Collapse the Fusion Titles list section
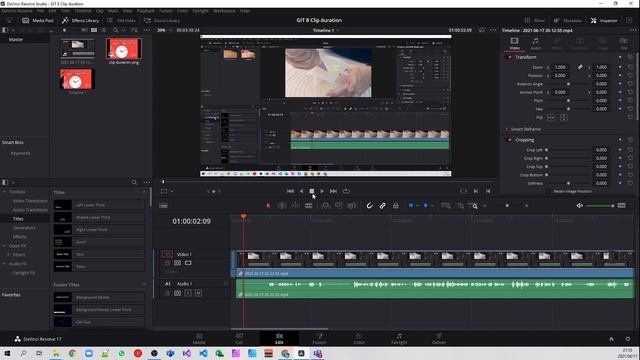 click(144, 284)
